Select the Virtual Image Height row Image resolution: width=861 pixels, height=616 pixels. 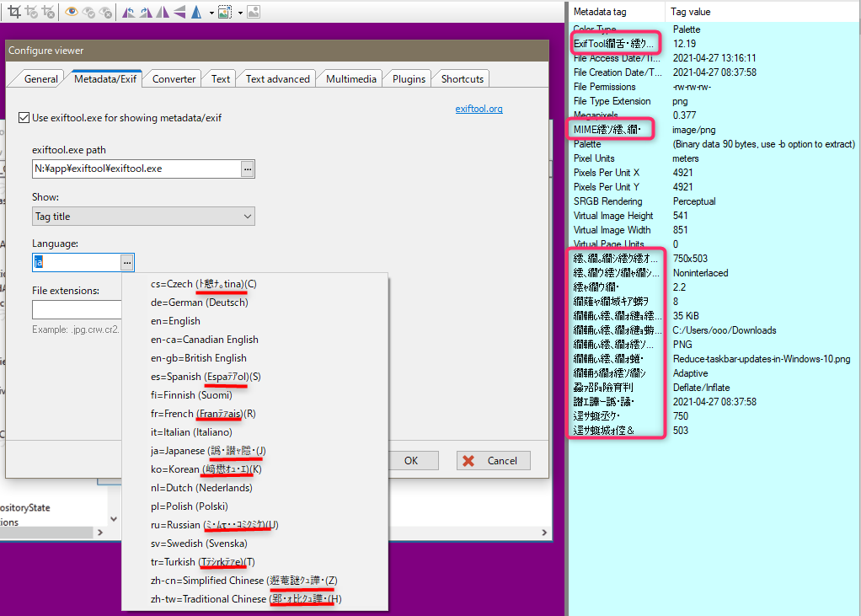(x=714, y=216)
